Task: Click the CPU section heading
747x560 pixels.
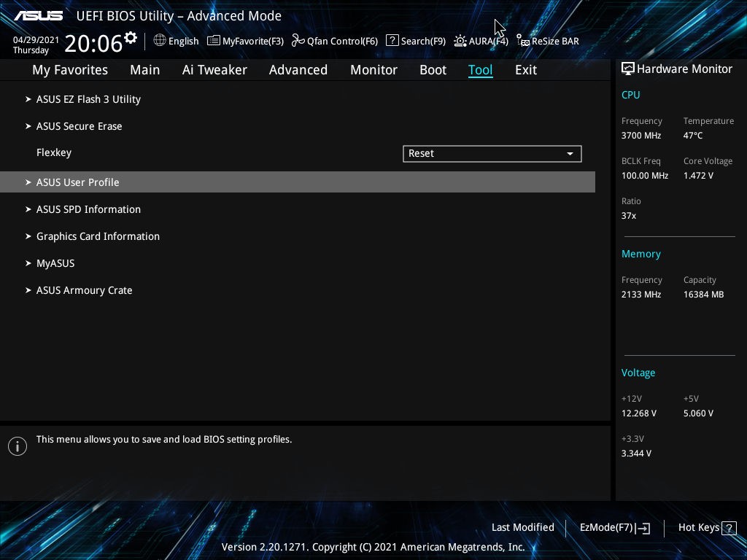Action: pyautogui.click(x=631, y=95)
